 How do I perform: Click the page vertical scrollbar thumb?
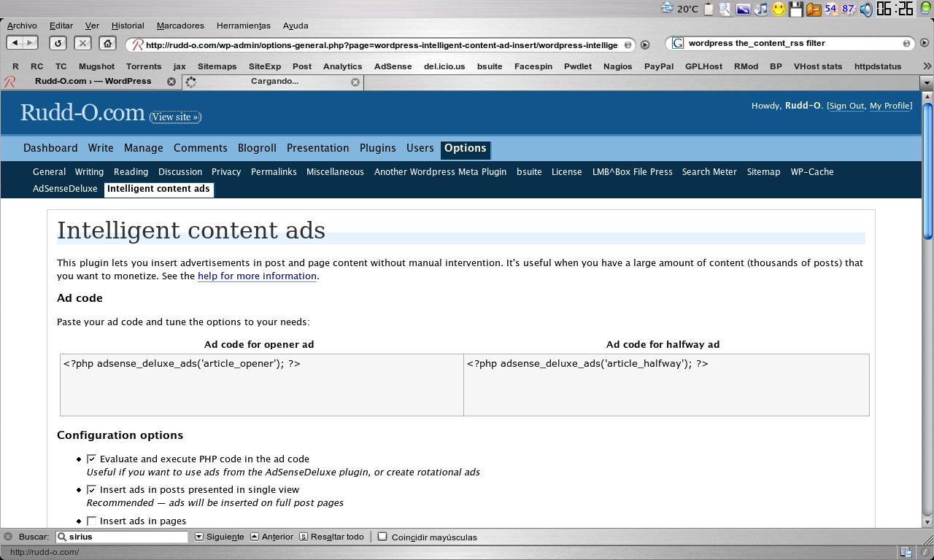pyautogui.click(x=927, y=172)
